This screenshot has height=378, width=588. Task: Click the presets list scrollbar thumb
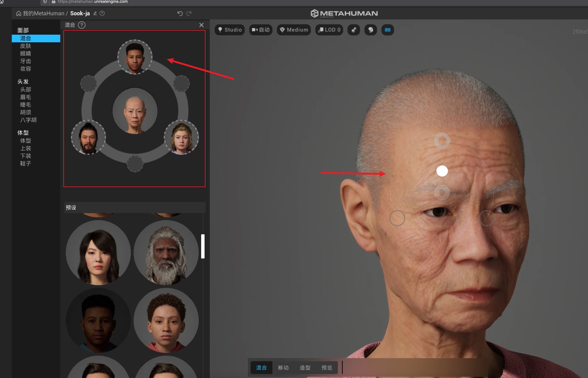coord(203,246)
